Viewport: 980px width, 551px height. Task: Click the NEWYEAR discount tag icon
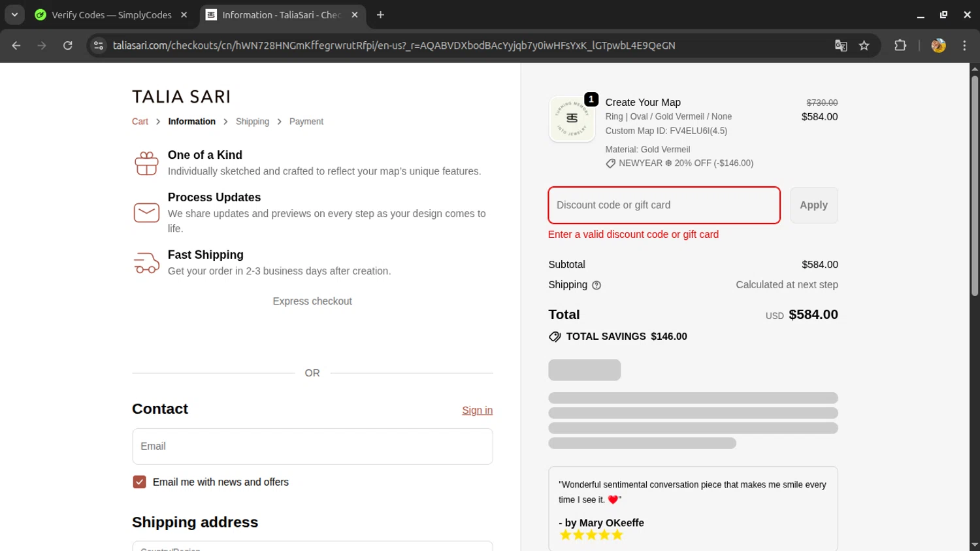tap(610, 163)
